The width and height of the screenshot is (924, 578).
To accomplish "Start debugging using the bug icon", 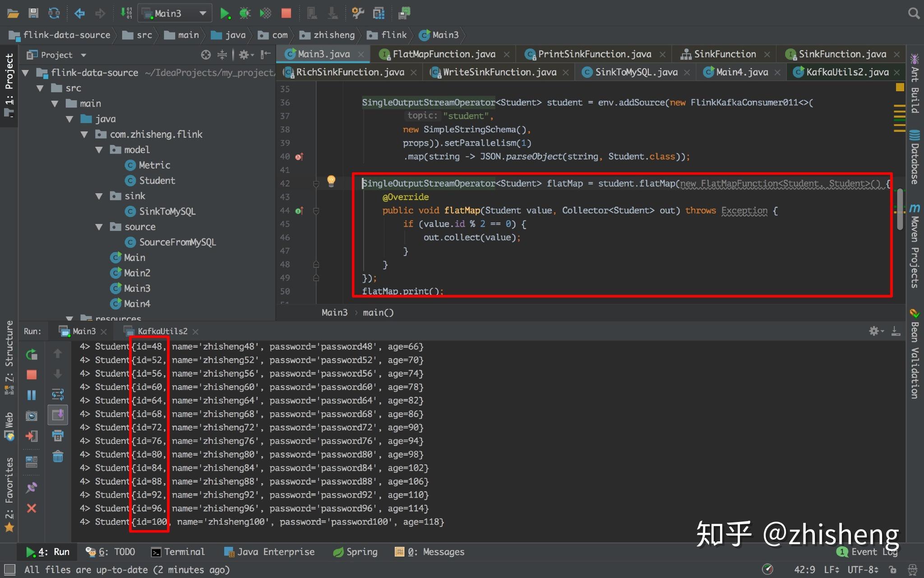I will [245, 13].
